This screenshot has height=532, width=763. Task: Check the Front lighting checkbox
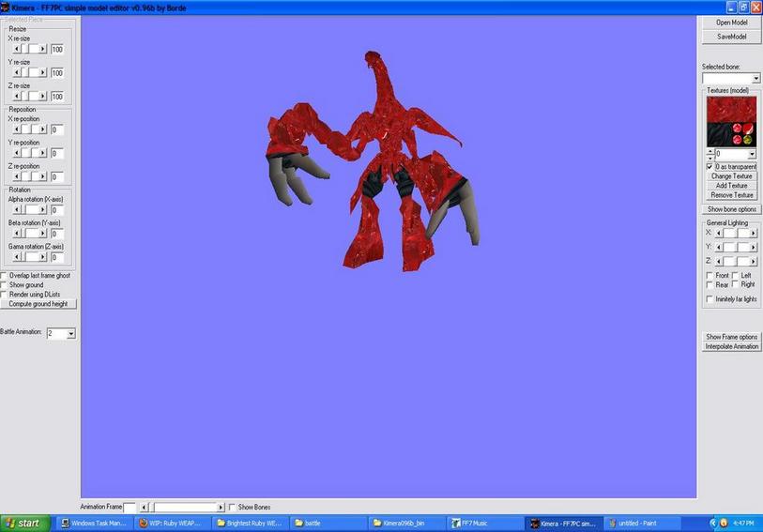coord(710,276)
